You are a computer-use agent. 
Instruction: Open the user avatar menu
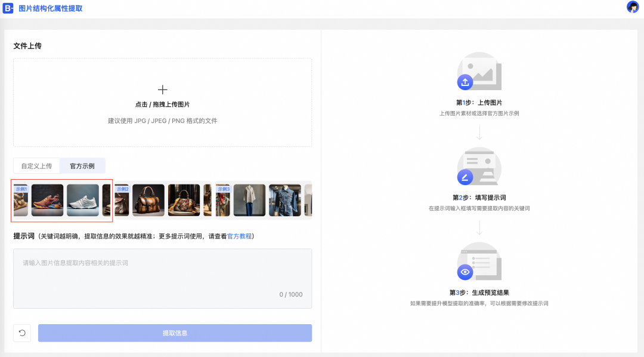(x=633, y=7)
